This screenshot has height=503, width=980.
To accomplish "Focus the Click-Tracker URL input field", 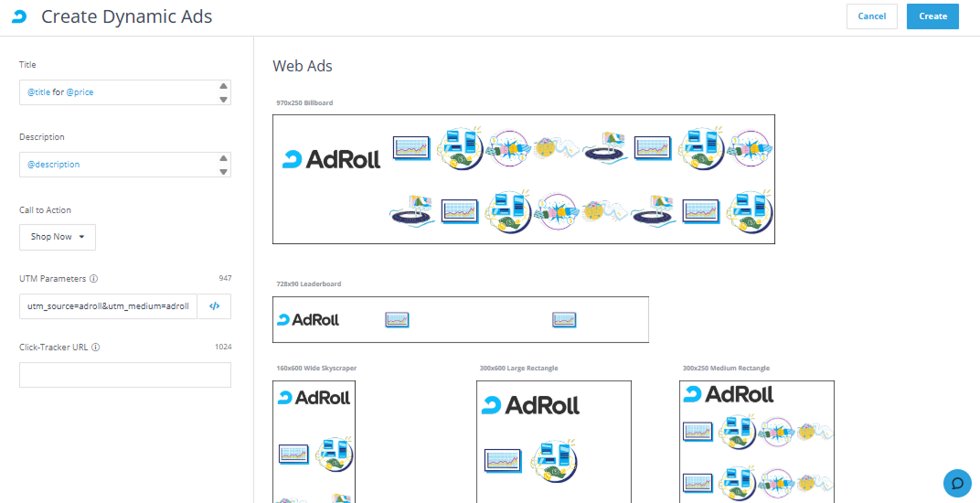I will [125, 375].
